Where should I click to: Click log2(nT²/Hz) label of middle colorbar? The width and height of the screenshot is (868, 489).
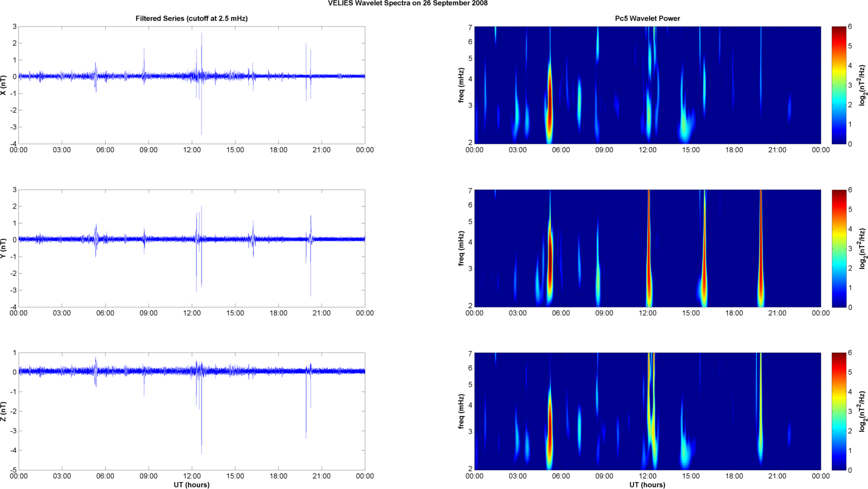(862, 248)
